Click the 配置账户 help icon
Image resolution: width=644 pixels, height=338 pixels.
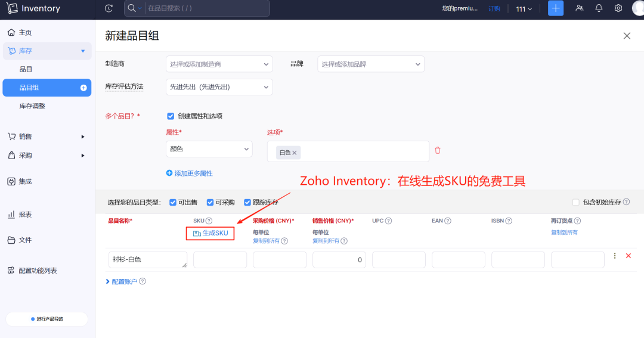tap(142, 281)
